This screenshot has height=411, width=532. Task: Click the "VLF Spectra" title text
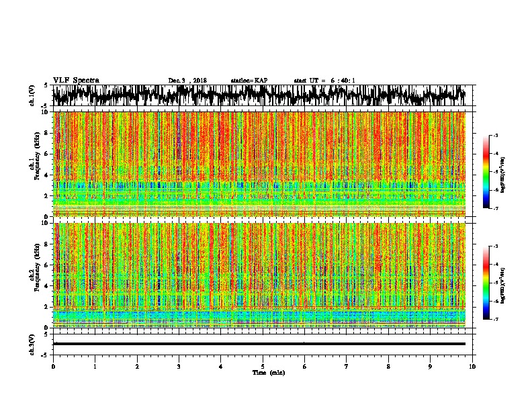coord(76,81)
